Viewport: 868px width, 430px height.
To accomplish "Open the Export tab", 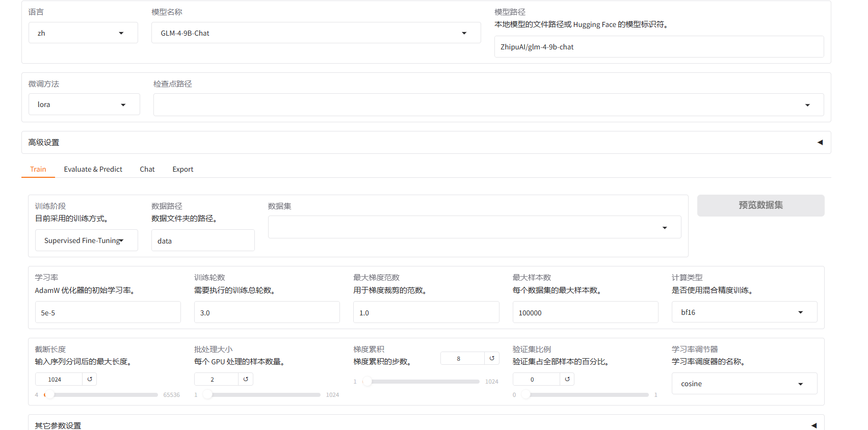I will [182, 169].
